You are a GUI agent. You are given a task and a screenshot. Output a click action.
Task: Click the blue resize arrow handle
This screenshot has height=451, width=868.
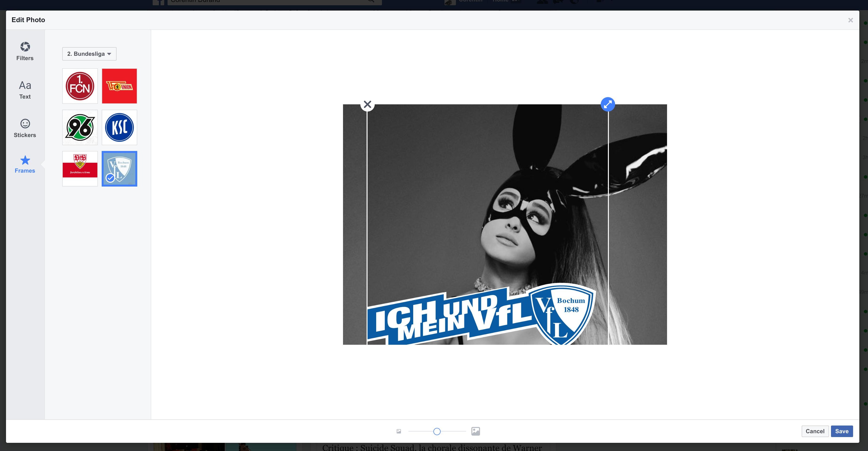[608, 105]
